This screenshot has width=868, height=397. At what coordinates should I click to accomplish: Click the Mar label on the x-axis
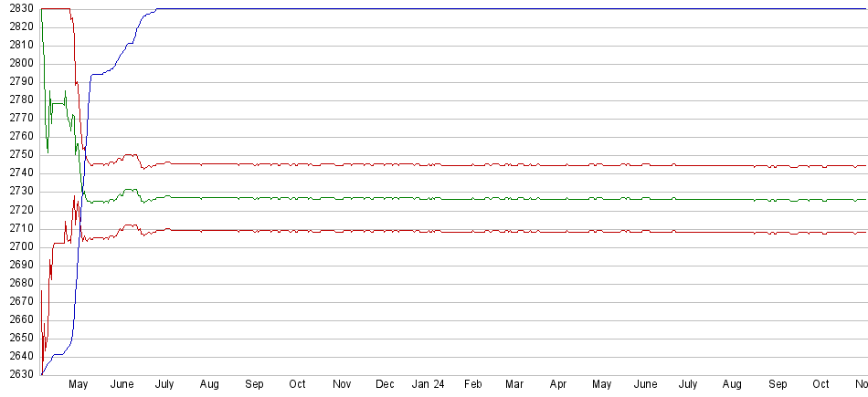pos(514,385)
